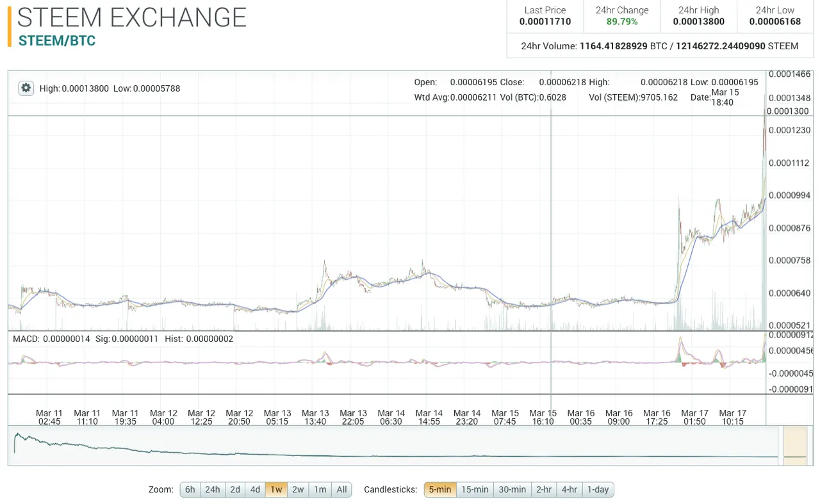
Task: Set zoom to 6h
Action: (x=190, y=490)
